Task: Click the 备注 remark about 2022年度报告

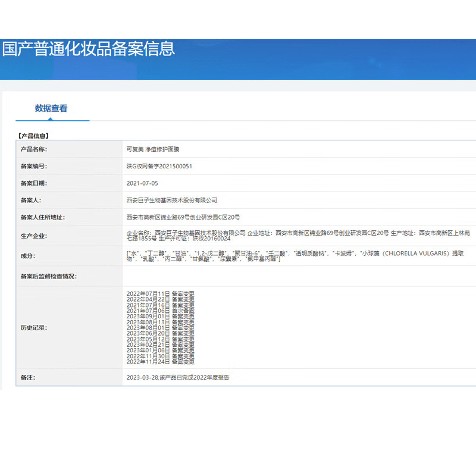Action: (177, 377)
